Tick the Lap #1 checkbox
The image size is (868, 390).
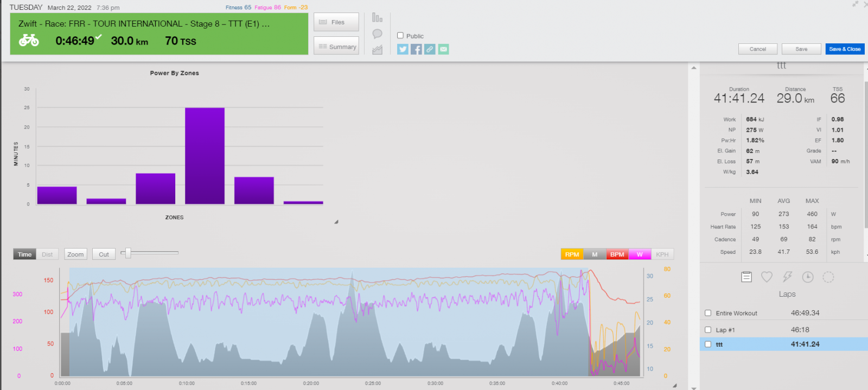pyautogui.click(x=708, y=330)
